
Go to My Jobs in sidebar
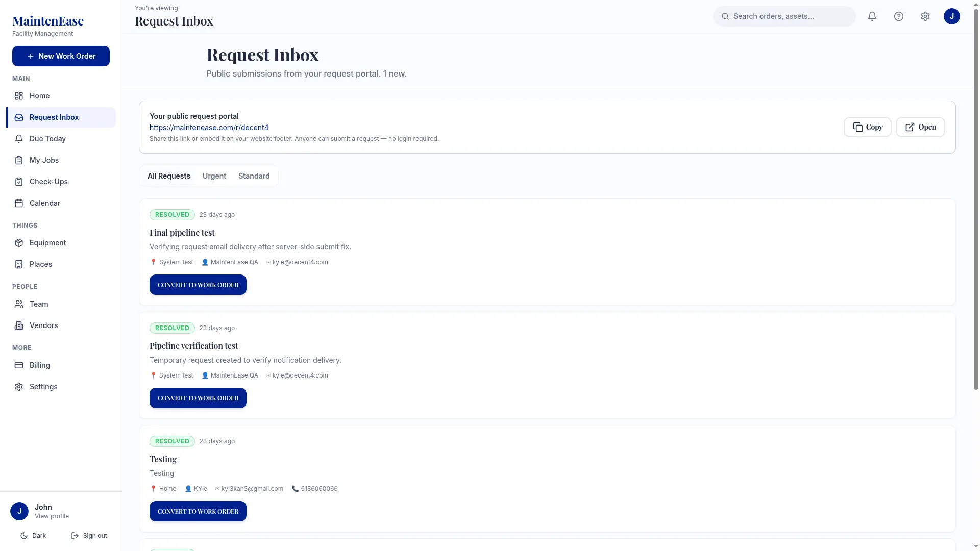click(61, 160)
